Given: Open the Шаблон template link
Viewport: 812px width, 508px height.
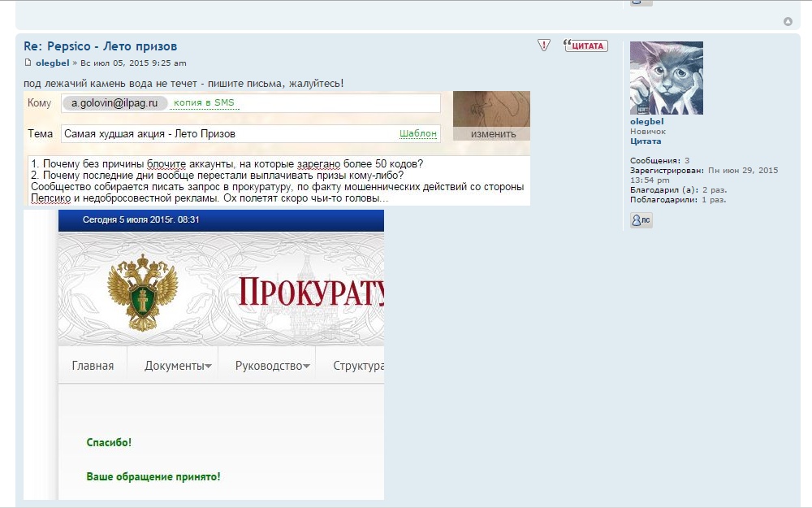Looking at the screenshot, I should point(417,133).
